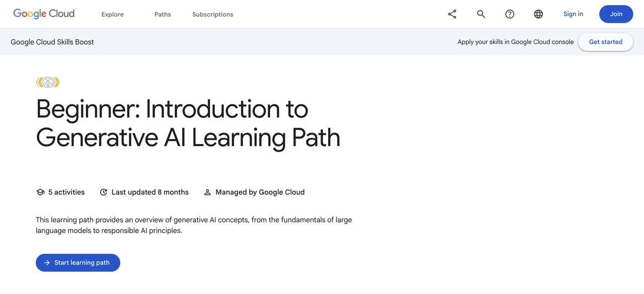The width and height of the screenshot is (644, 294).
Task: Open the language globe icon
Action: click(538, 14)
